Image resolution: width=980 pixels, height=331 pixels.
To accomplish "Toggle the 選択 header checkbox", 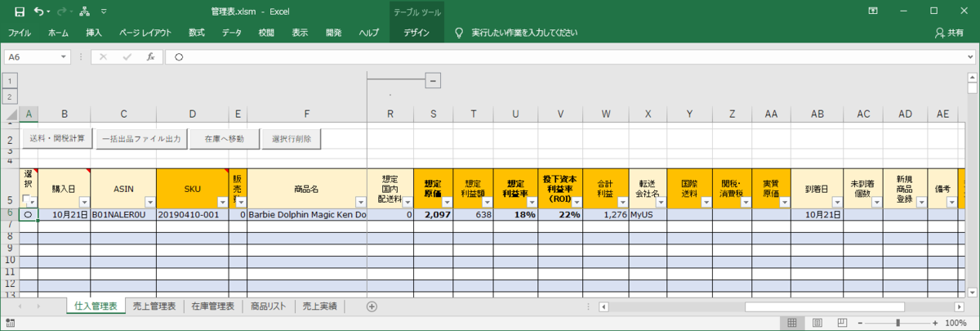I will [25, 200].
